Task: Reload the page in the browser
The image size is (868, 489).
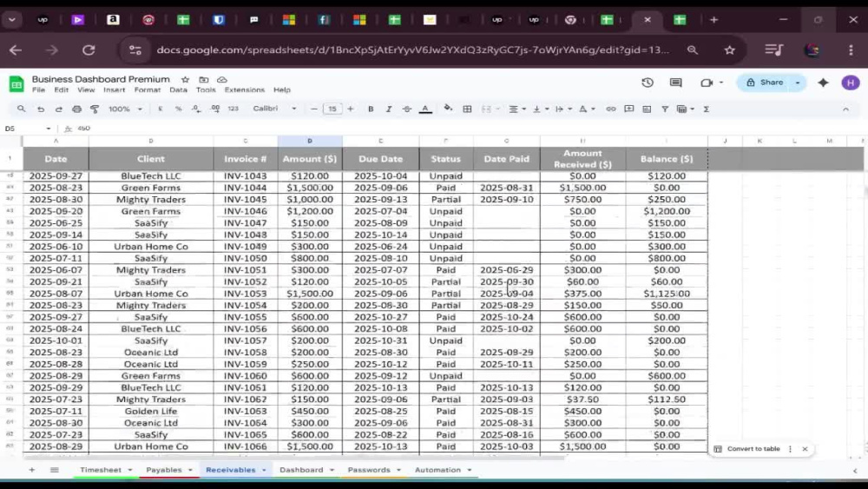Action: pos(89,50)
